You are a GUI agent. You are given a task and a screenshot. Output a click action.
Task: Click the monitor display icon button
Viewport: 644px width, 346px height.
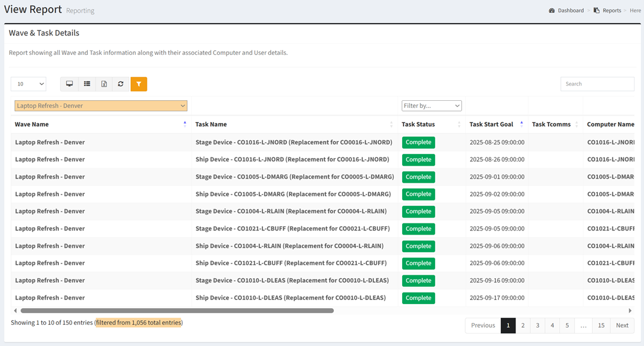[x=70, y=84]
